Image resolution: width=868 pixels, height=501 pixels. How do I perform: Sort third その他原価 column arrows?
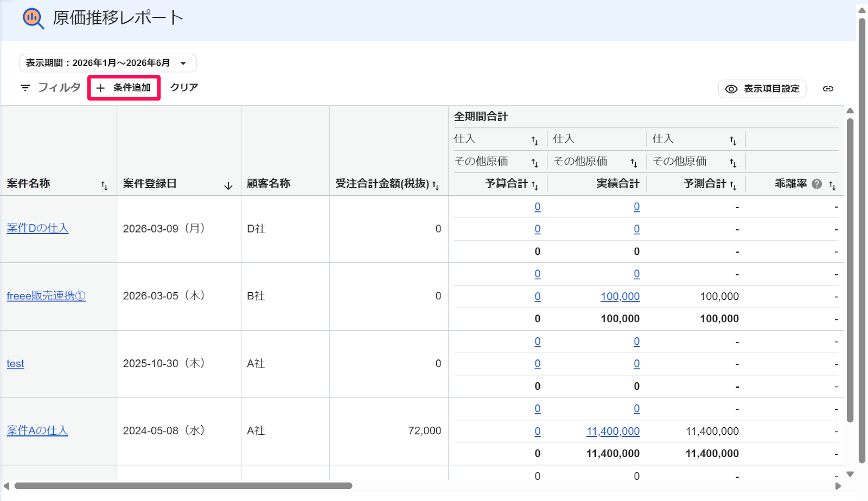click(x=733, y=163)
